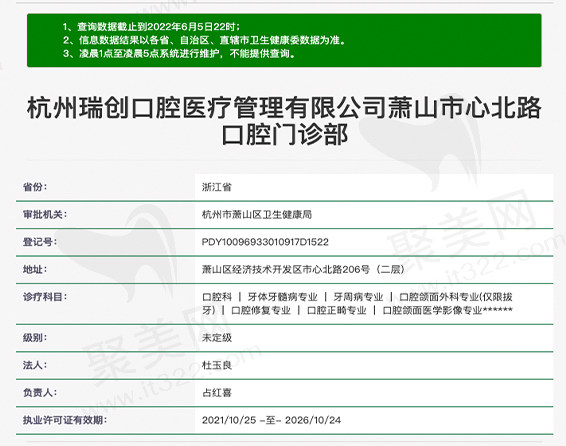Click the notice about 卫生健康委数据为准
Viewport: 566px width, 446px height.
[204, 40]
